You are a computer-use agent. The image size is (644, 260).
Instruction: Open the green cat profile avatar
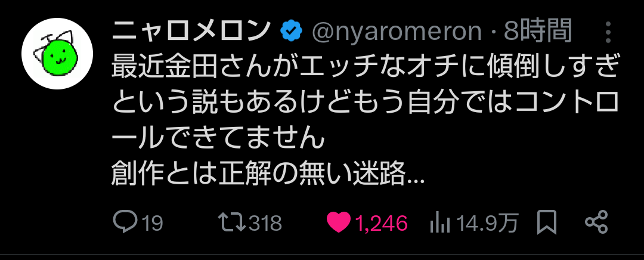point(57,54)
